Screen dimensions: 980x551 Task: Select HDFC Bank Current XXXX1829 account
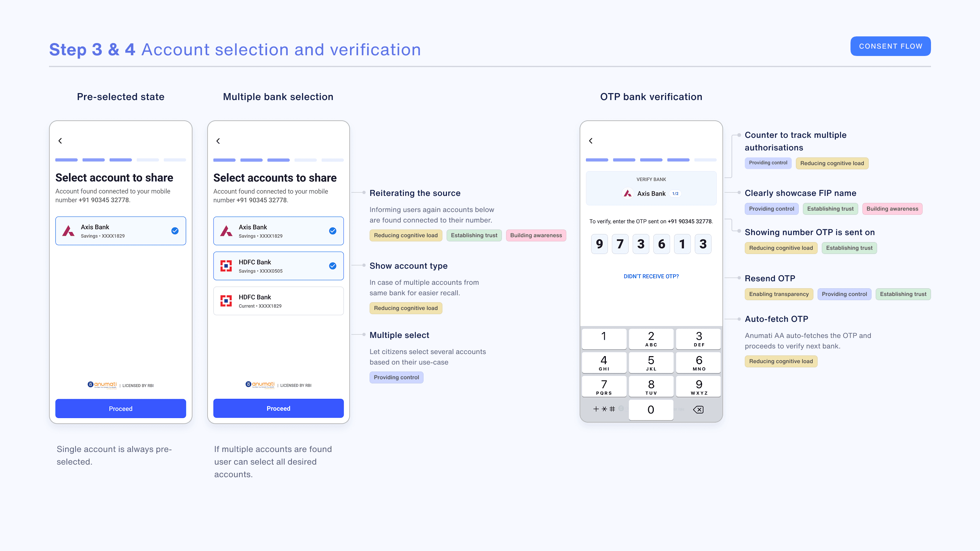coord(278,301)
